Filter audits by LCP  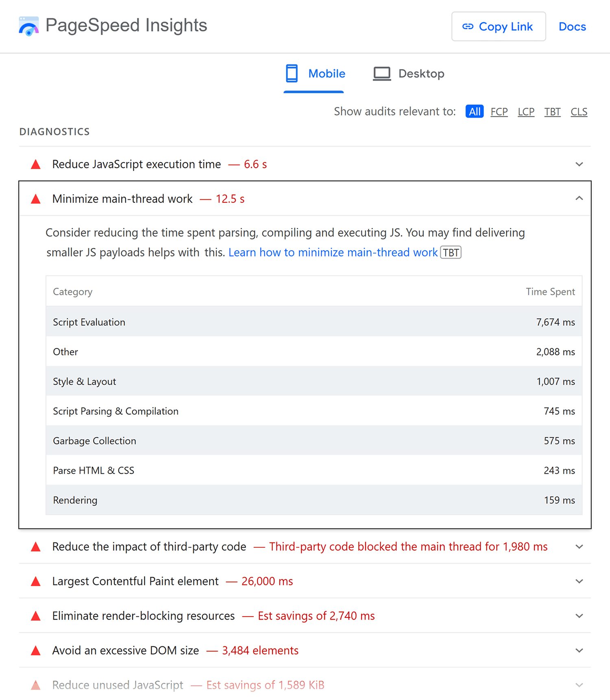click(x=526, y=112)
